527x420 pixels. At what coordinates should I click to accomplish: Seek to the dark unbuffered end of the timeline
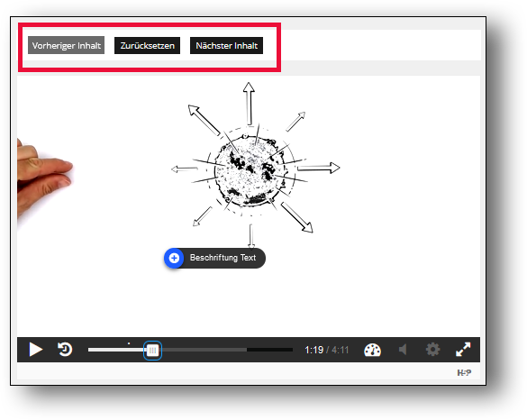pyautogui.click(x=270, y=350)
